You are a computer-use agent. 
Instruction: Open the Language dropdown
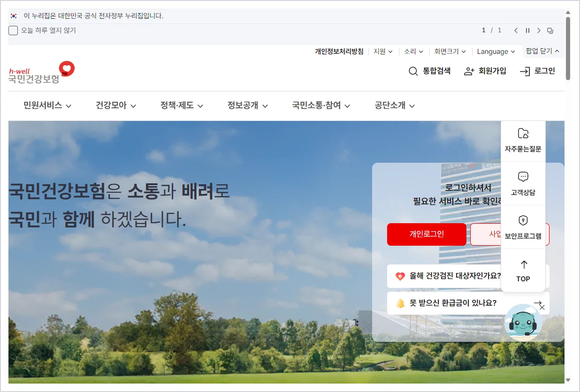496,52
